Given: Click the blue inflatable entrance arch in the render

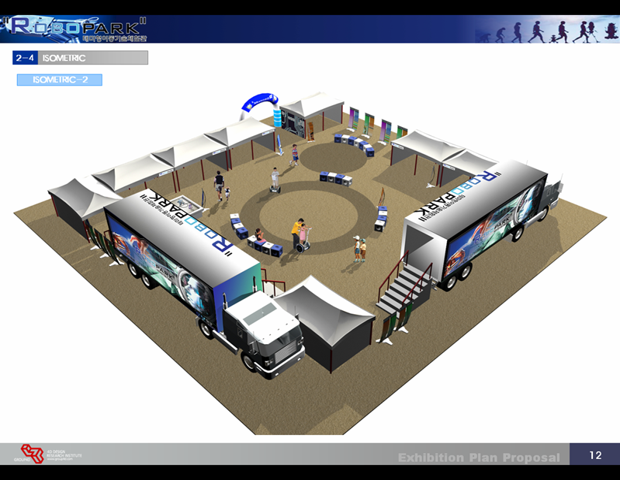Looking at the screenshot, I should [x=259, y=106].
